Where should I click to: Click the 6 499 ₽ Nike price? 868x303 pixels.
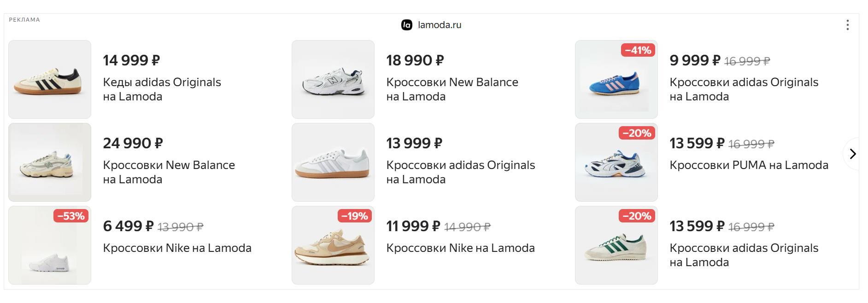(x=128, y=226)
